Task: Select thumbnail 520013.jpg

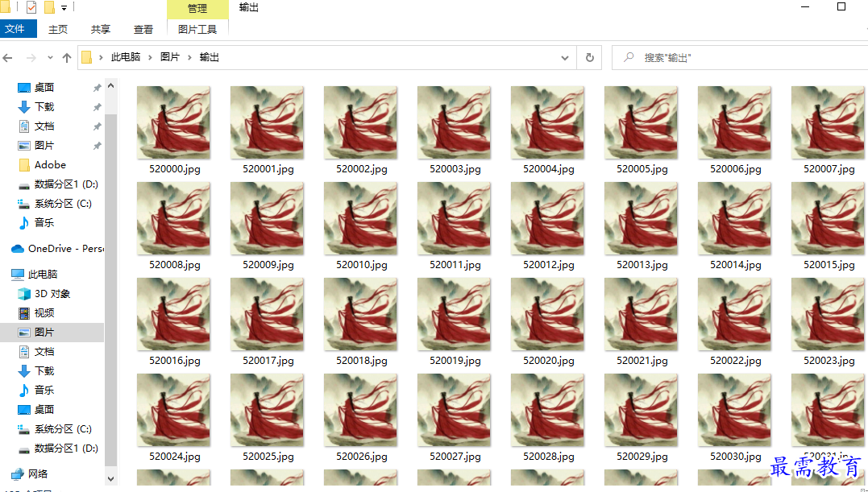Action: (x=641, y=218)
